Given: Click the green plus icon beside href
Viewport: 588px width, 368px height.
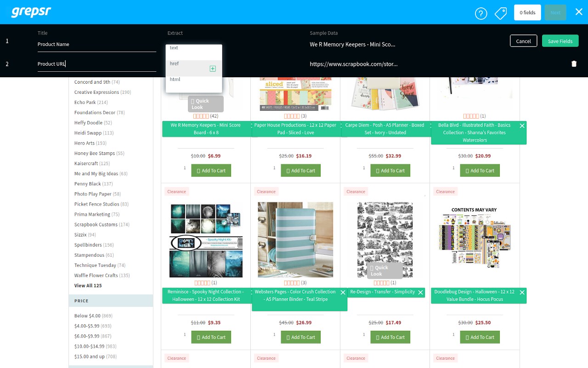Looking at the screenshot, I should 213,69.
